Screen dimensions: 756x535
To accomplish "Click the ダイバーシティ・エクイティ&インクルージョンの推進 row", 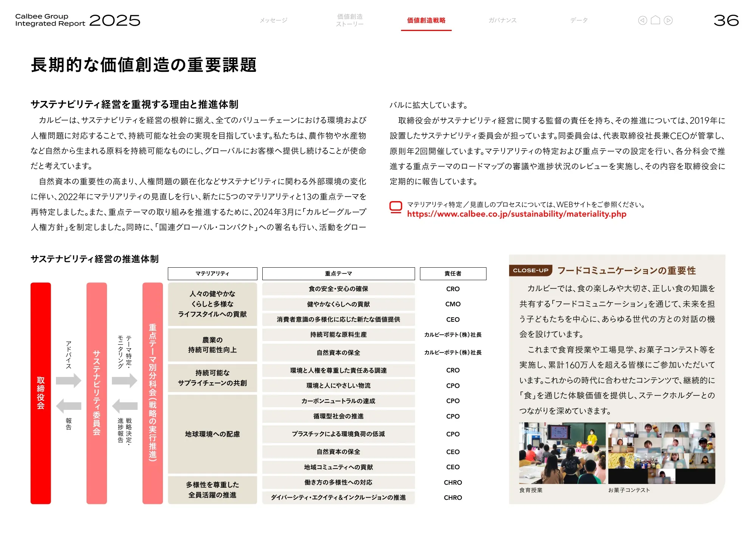I will tap(338, 498).
